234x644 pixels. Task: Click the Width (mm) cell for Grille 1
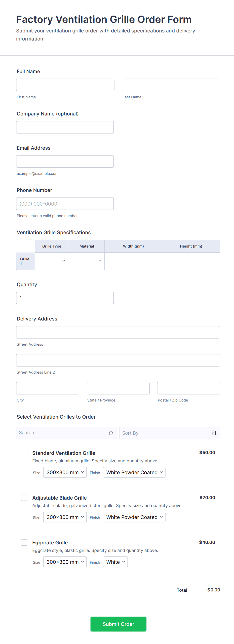[x=133, y=261]
